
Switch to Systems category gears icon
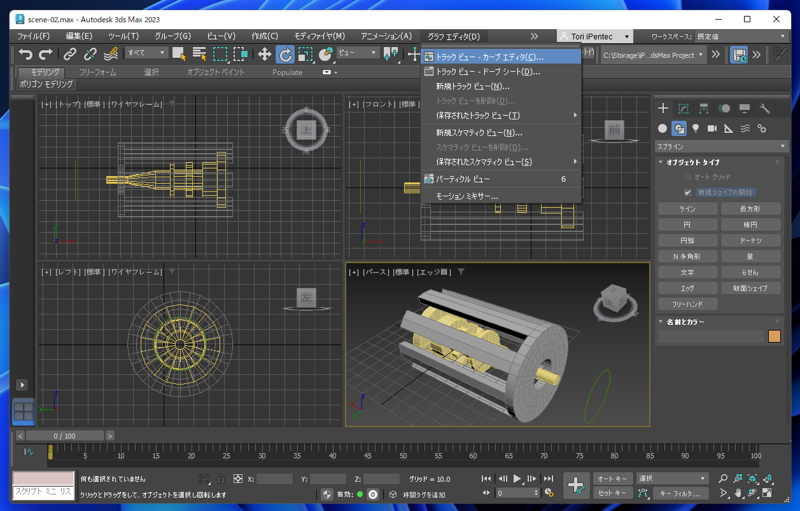click(x=762, y=129)
